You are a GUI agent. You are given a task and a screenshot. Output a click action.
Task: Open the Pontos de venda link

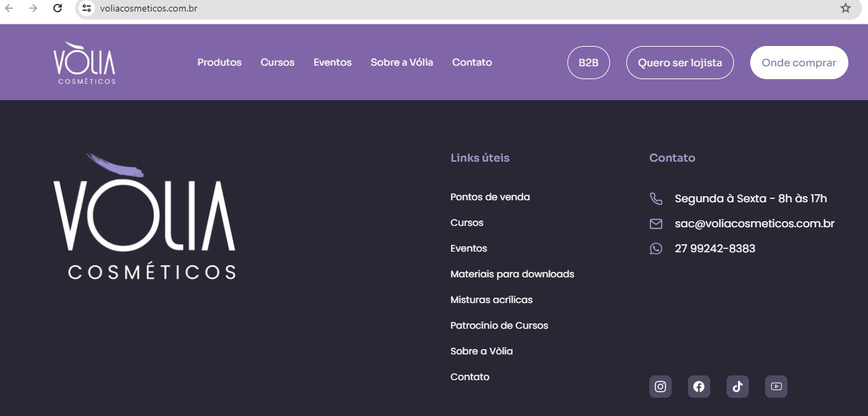(x=490, y=197)
